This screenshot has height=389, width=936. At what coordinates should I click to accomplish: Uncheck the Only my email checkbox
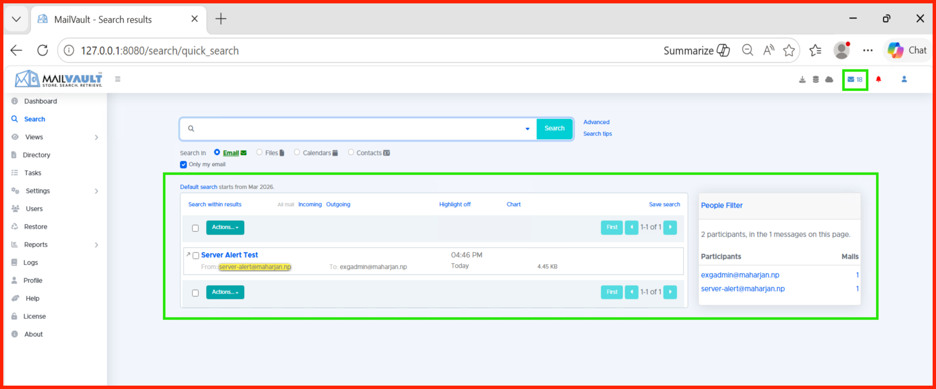coord(183,165)
